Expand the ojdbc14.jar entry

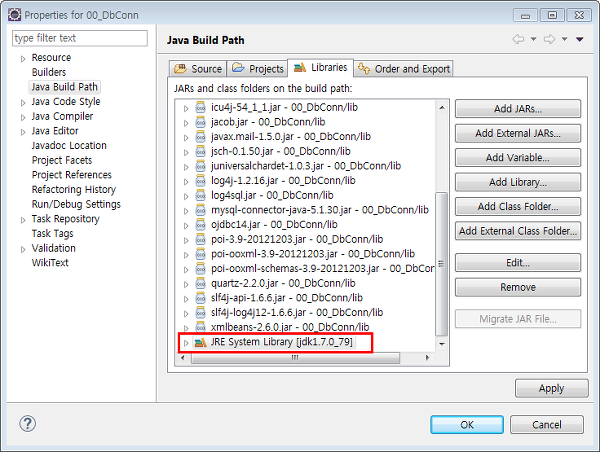pyautogui.click(x=186, y=226)
